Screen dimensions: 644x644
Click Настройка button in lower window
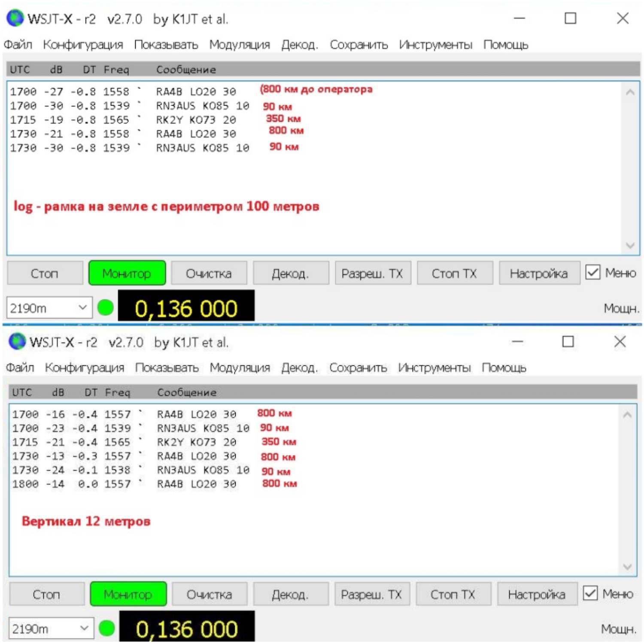537,594
